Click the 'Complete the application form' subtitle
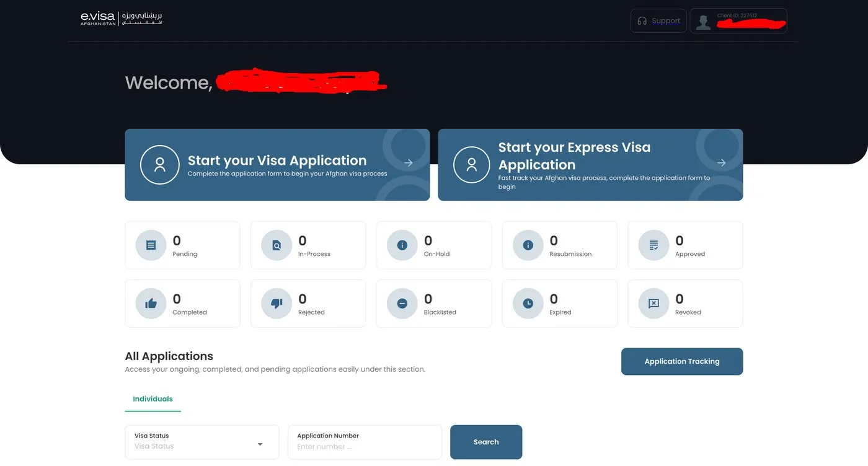Screen dimensions: 868x466 click(x=288, y=174)
